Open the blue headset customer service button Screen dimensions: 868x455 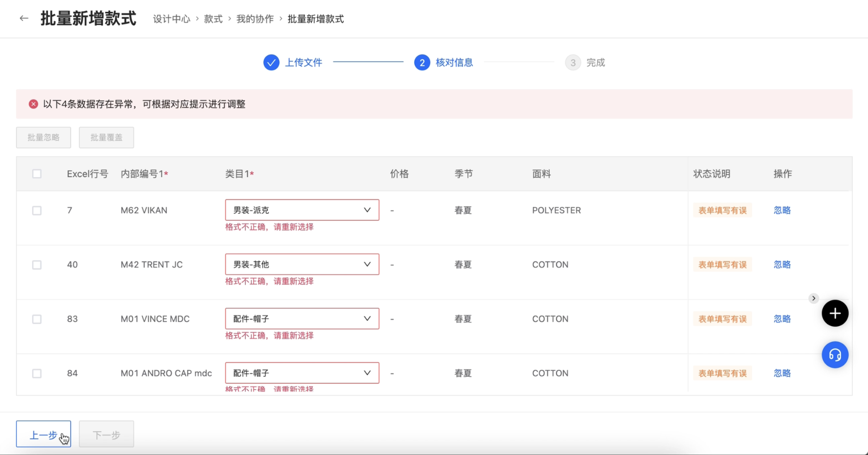pyautogui.click(x=835, y=355)
